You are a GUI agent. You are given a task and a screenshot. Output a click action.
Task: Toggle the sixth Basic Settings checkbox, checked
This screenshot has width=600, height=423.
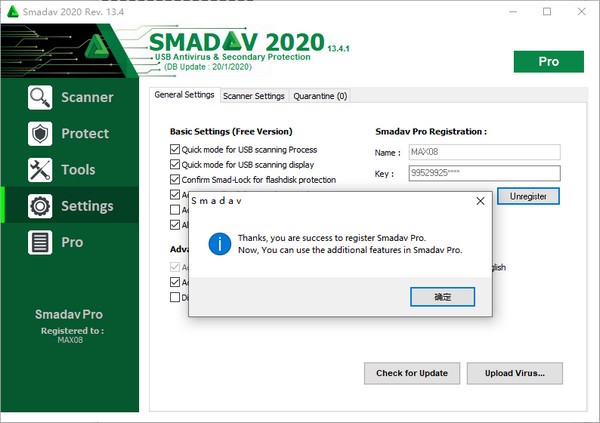[x=175, y=225]
